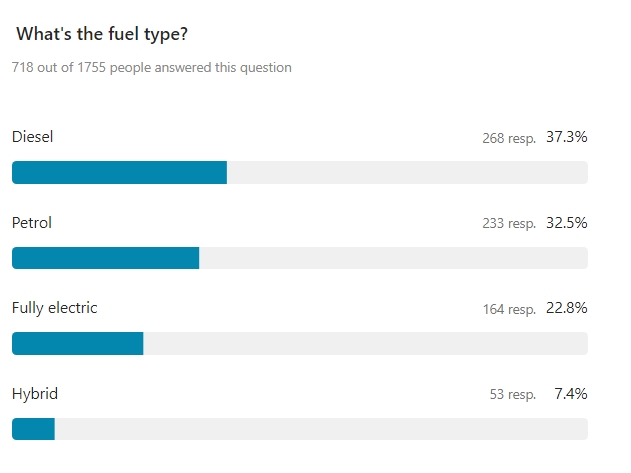Viewport: 631px width, 473px height.
Task: Click the Diesel progress bar
Action: tap(300, 172)
